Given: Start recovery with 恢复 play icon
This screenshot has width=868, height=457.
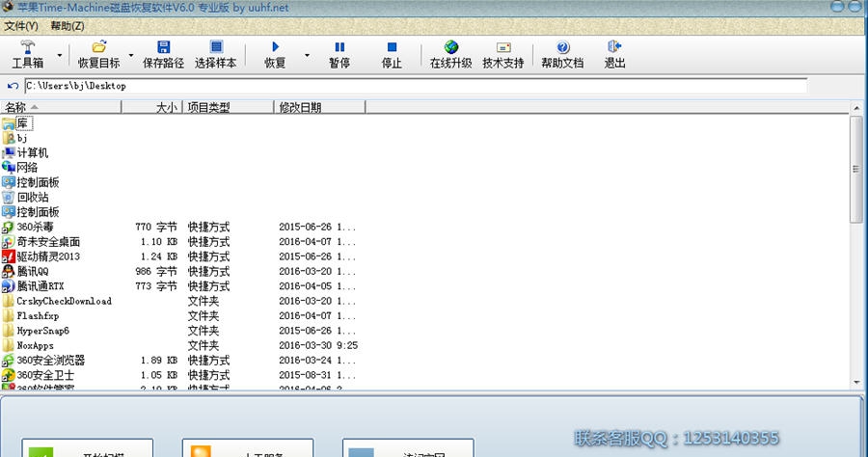Looking at the screenshot, I should click(275, 47).
